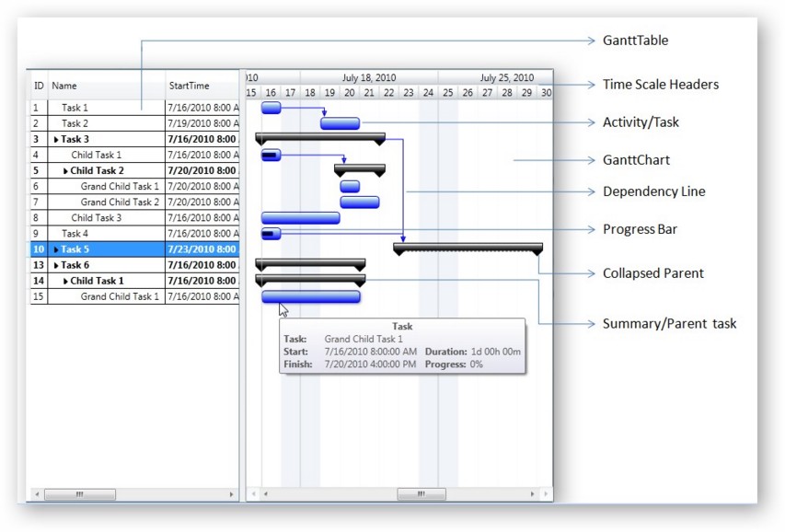Screen dimensions: 785x532
Task: Expand the collapsed Task 5 row arrow
Action: point(57,249)
